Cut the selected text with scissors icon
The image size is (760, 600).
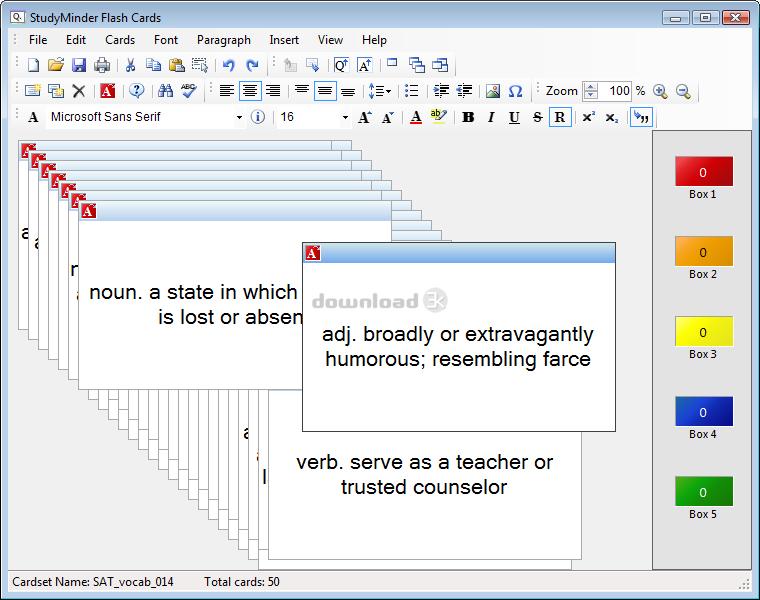click(x=130, y=65)
